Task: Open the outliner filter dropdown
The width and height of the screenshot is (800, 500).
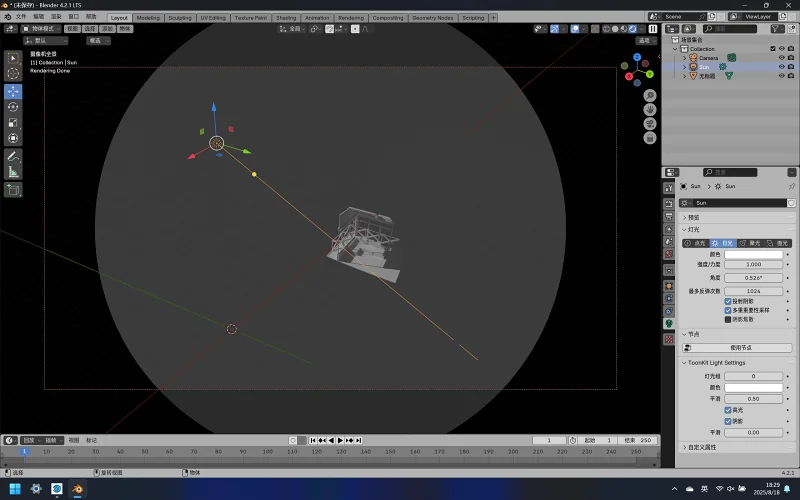Action: tap(778, 29)
